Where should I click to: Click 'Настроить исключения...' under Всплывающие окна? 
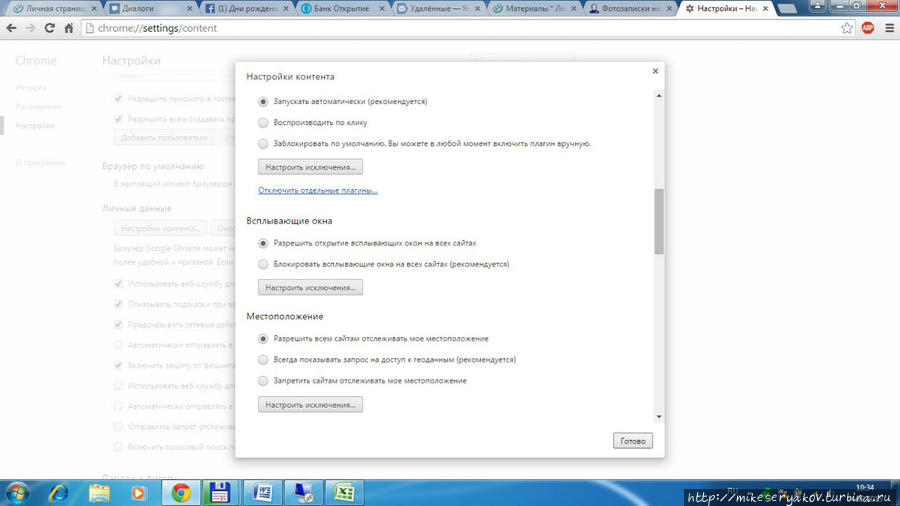[310, 288]
